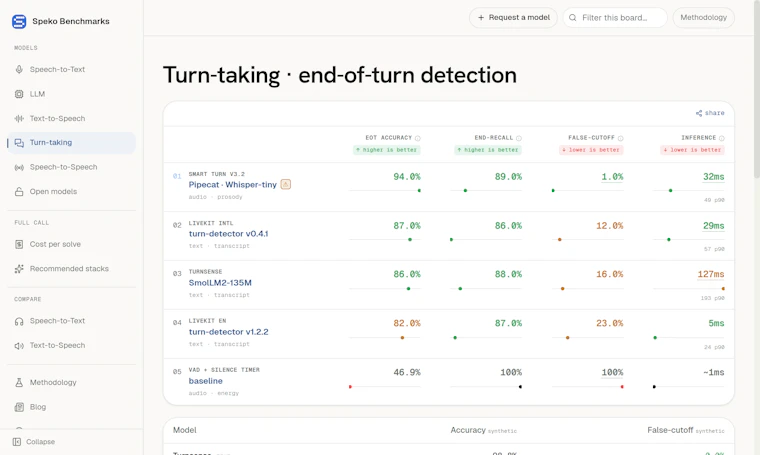Click the search magnifier icon in the filter box

pos(572,18)
